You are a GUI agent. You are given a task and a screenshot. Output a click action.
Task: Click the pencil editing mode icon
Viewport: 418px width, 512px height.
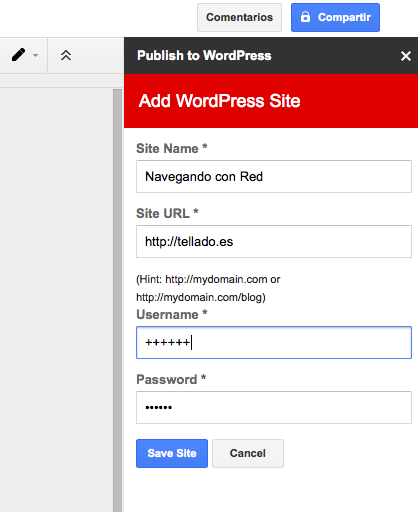coord(18,55)
